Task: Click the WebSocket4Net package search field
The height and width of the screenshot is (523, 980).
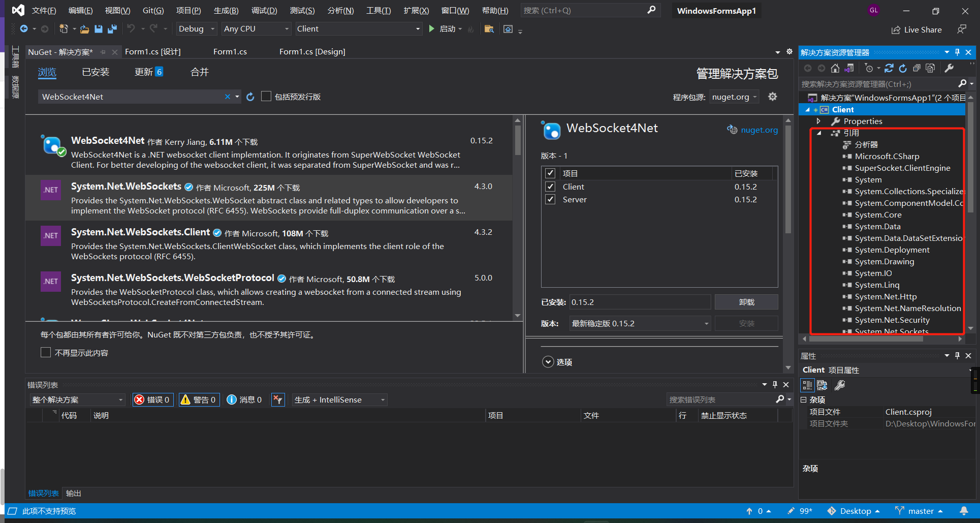Action: 131,97
